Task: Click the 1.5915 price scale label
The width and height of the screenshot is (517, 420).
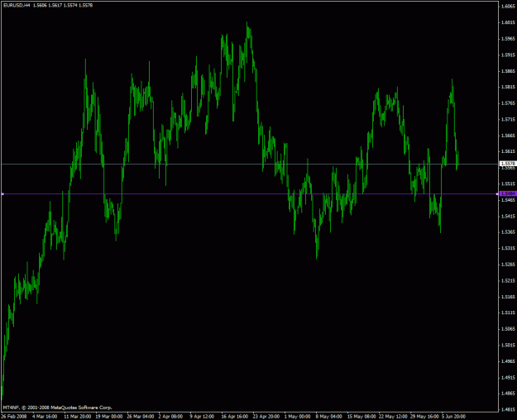Action: click(508, 55)
